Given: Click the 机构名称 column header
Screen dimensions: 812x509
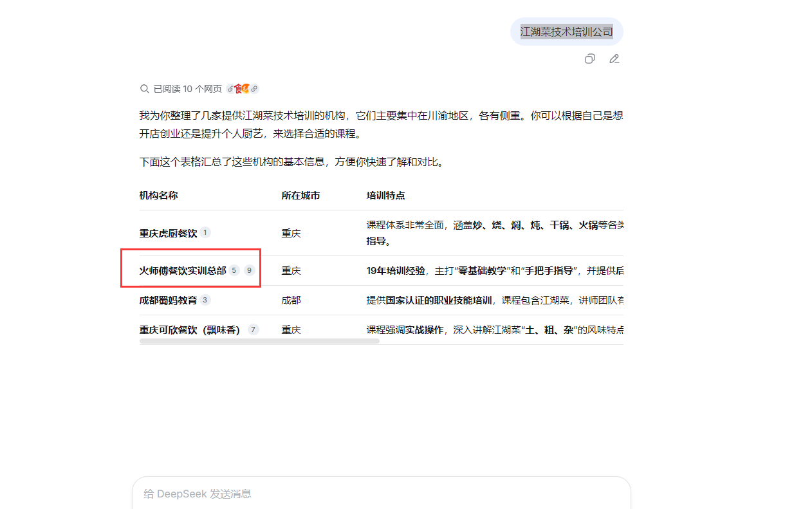Looking at the screenshot, I should [x=158, y=196].
